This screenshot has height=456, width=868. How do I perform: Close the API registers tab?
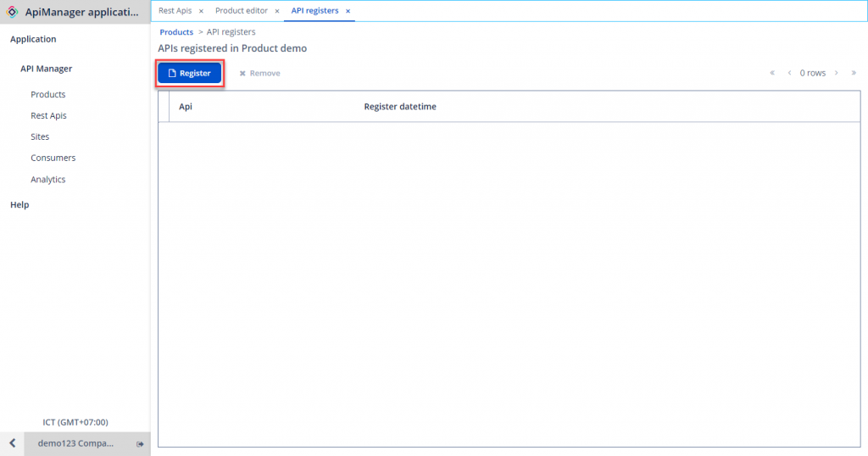tap(348, 11)
